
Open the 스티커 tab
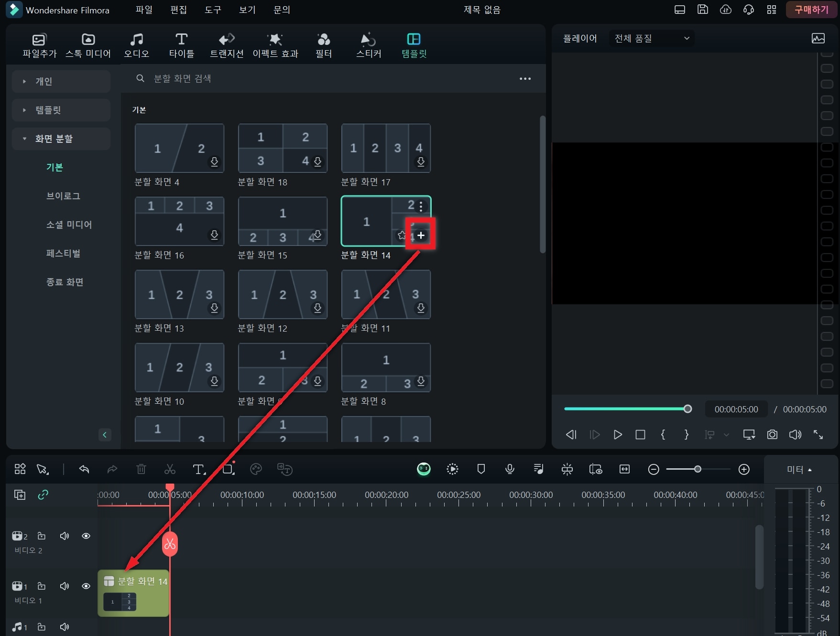(x=369, y=45)
